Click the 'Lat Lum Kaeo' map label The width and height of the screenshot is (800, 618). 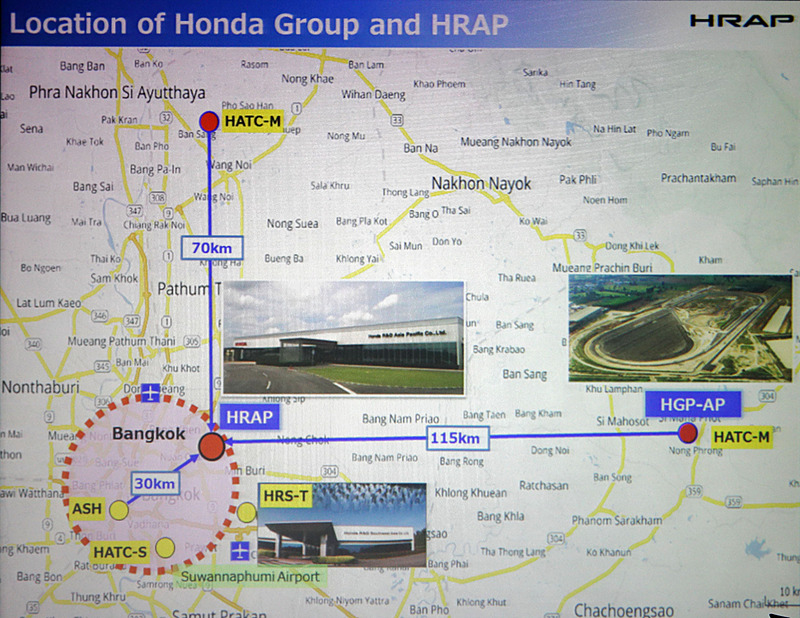click(x=48, y=303)
